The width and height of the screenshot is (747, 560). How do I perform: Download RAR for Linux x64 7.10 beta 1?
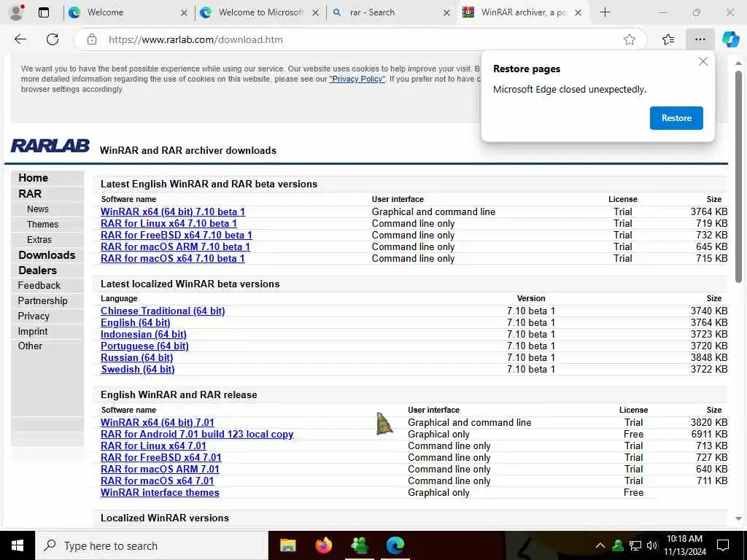point(169,223)
